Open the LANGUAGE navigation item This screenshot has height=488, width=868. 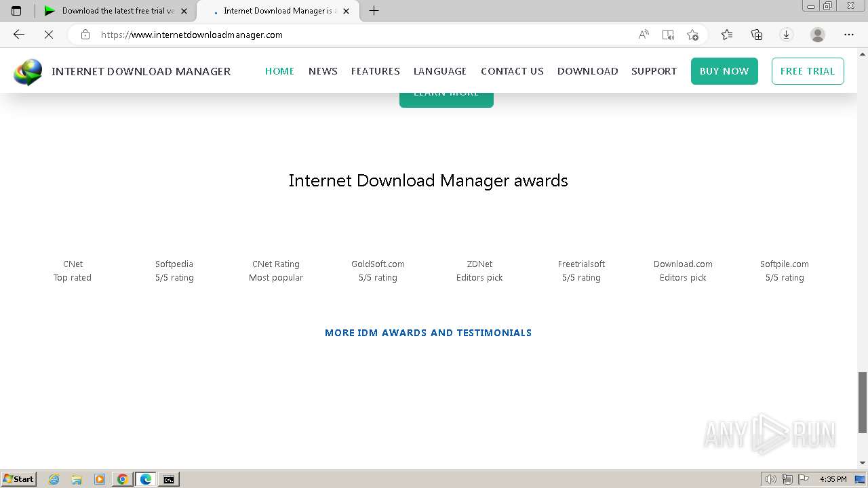440,71
